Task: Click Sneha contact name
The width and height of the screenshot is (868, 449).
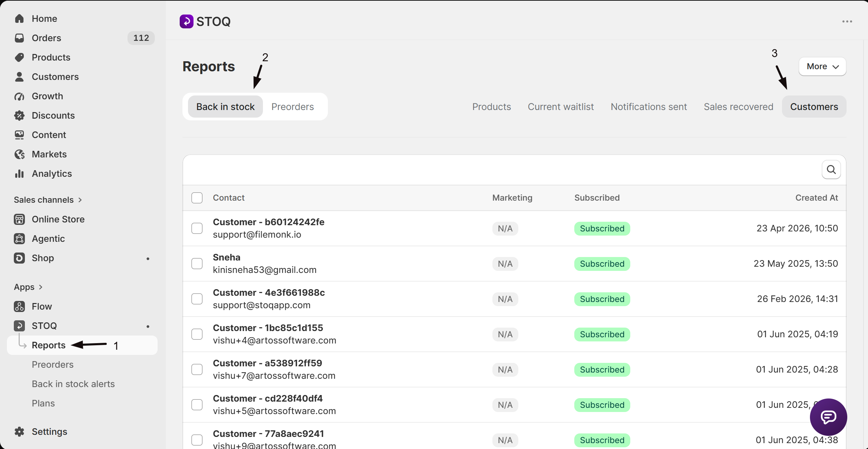Action: tap(227, 257)
